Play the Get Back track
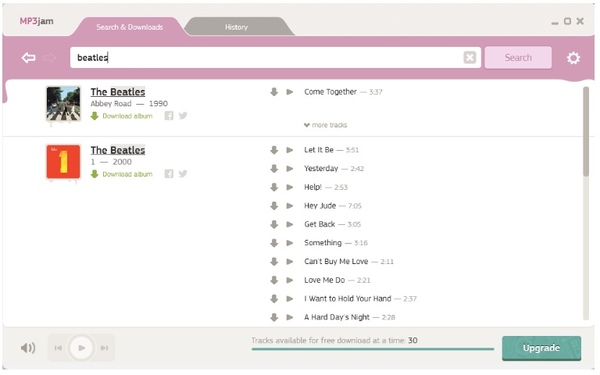The height and width of the screenshot is (375, 600). coord(290,224)
